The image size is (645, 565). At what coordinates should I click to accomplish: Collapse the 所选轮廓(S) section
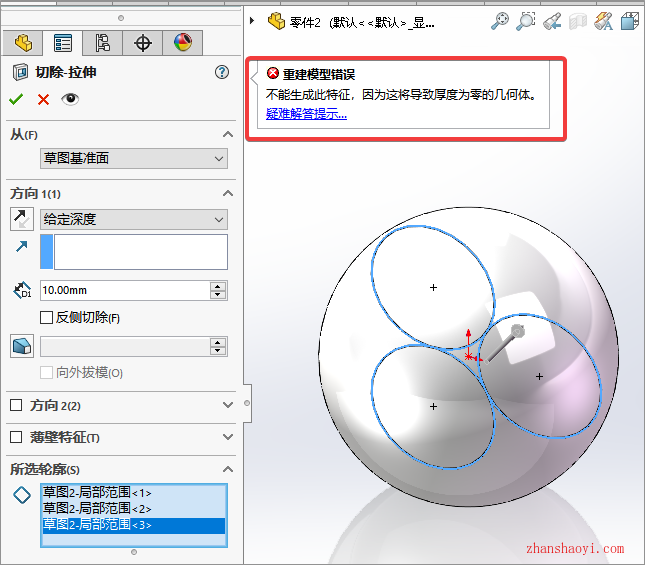(227, 469)
